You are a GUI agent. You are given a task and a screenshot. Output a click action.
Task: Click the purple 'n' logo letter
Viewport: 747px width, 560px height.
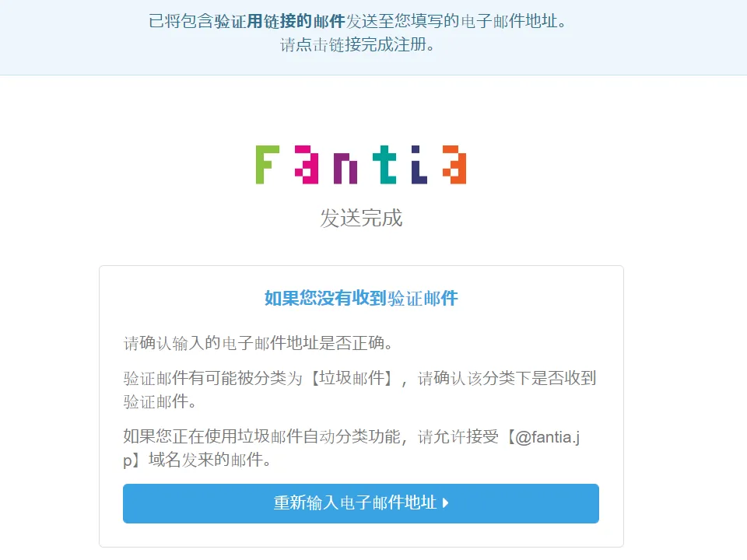pos(345,169)
